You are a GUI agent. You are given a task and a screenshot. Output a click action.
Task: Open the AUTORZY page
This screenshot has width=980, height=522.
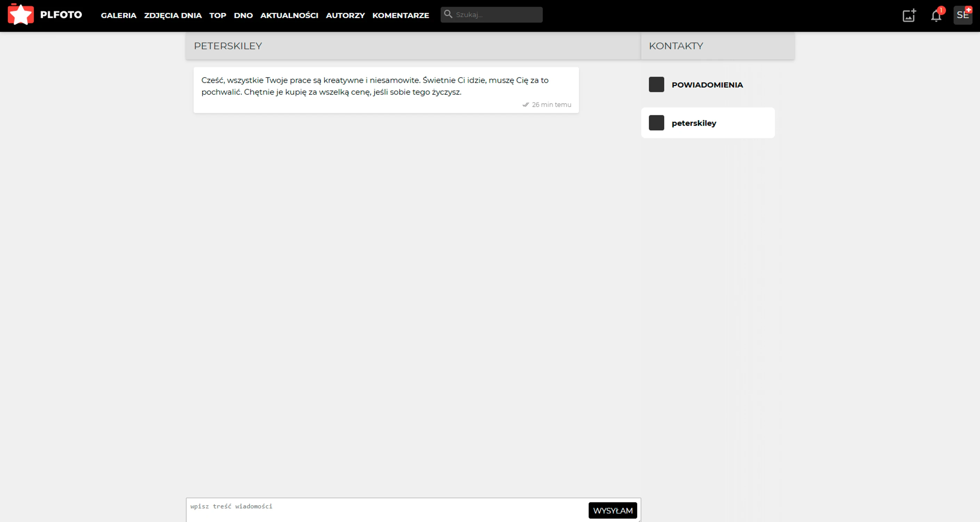(345, 16)
